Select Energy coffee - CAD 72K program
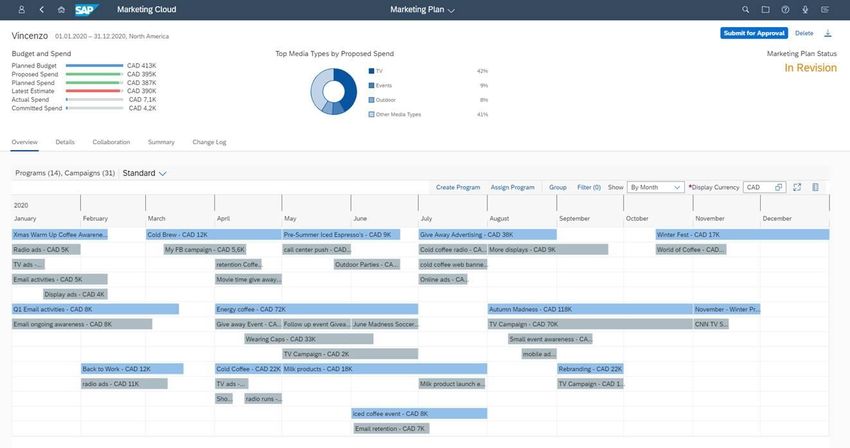Screen dimensions: 850x448 [316, 309]
